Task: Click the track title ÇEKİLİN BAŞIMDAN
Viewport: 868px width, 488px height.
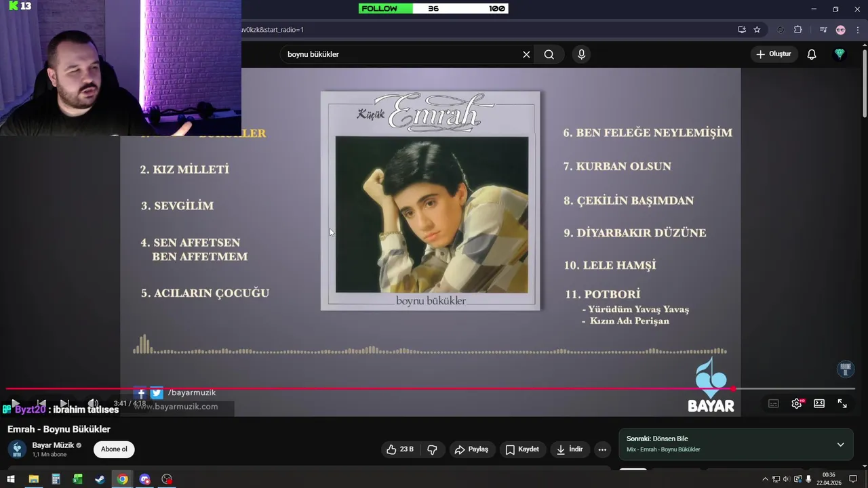Action: click(635, 201)
